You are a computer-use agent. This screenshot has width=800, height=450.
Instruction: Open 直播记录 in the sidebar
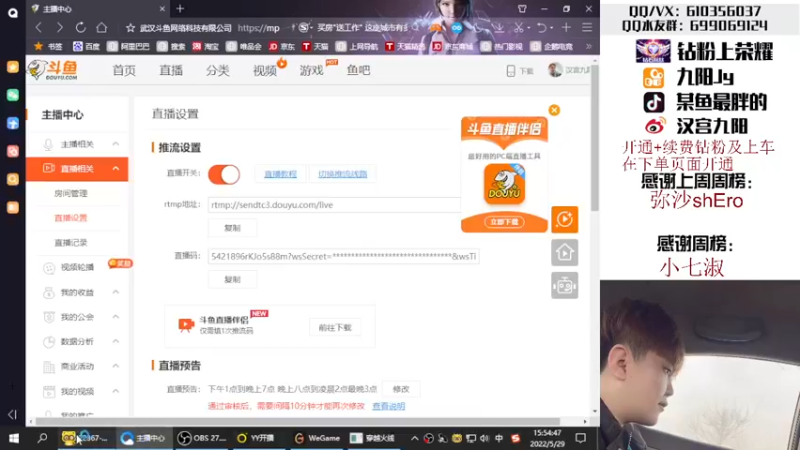[x=71, y=242]
